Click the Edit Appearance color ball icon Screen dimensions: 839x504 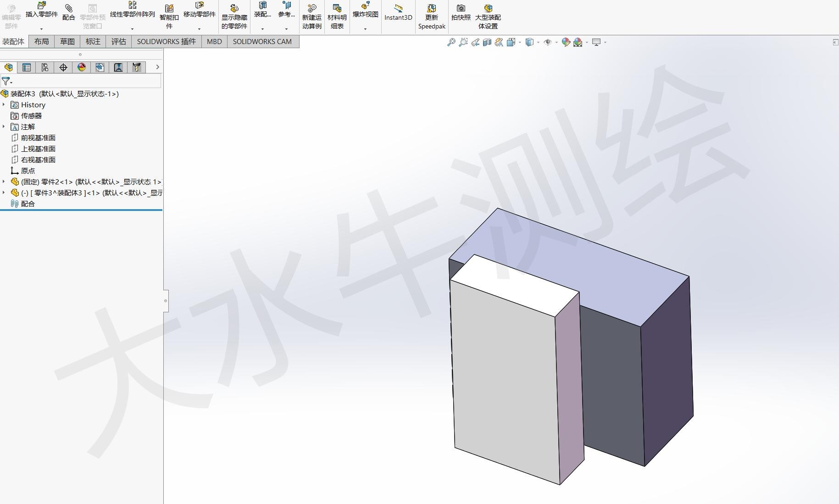pos(566,42)
